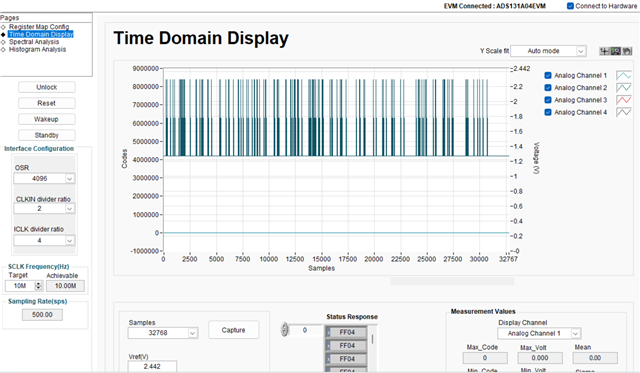640x373 pixels.
Task: Select the graph zoom magnifier tool
Action: 616,51
